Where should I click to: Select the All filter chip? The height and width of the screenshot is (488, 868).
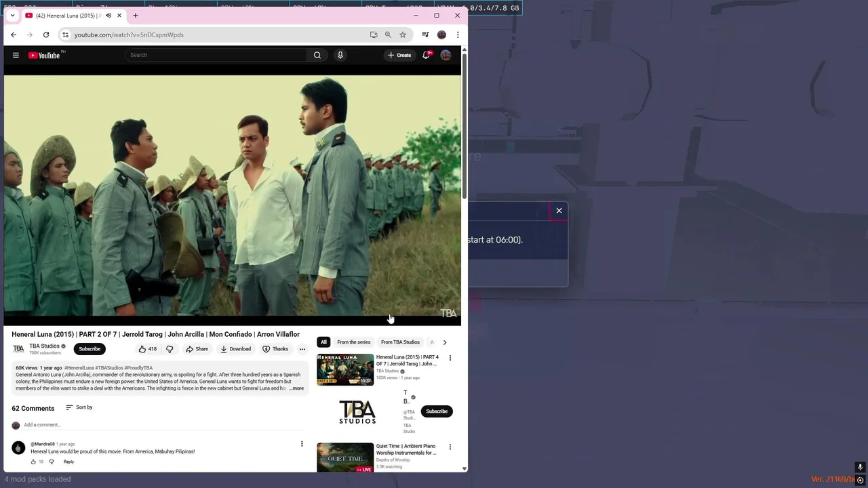(x=323, y=342)
